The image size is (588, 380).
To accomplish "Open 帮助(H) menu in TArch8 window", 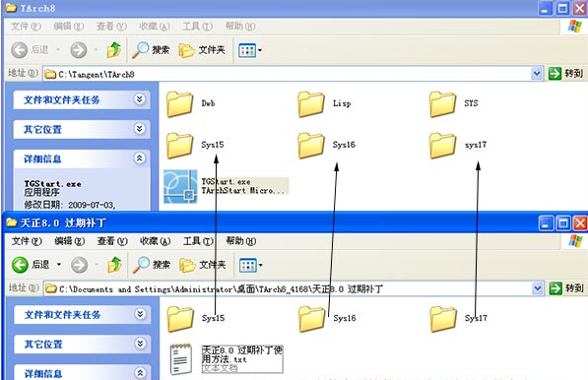I will point(240,27).
